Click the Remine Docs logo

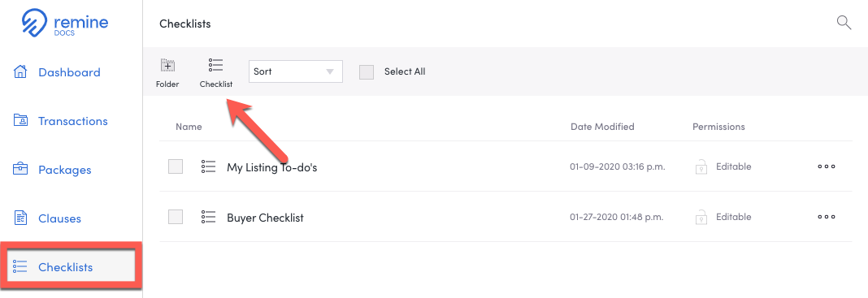click(65, 22)
